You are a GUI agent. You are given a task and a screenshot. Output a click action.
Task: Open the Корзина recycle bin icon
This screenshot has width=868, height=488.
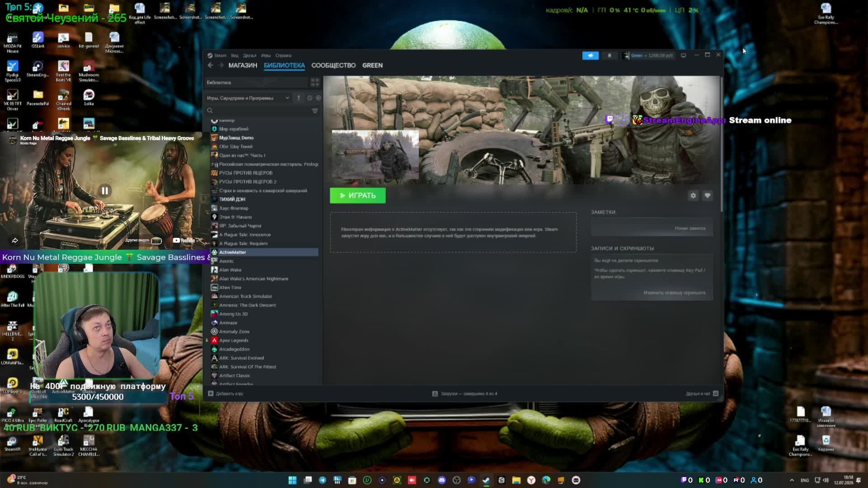[826, 443]
